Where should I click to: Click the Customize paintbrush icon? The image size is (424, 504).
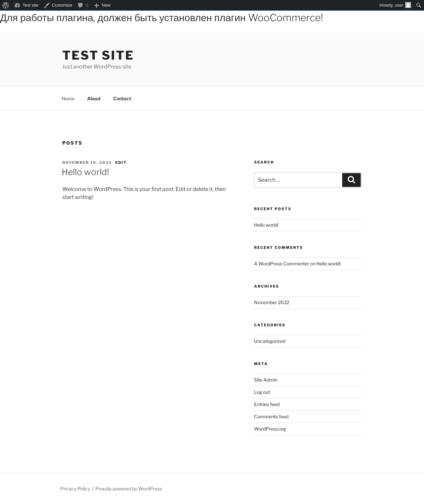click(x=47, y=5)
